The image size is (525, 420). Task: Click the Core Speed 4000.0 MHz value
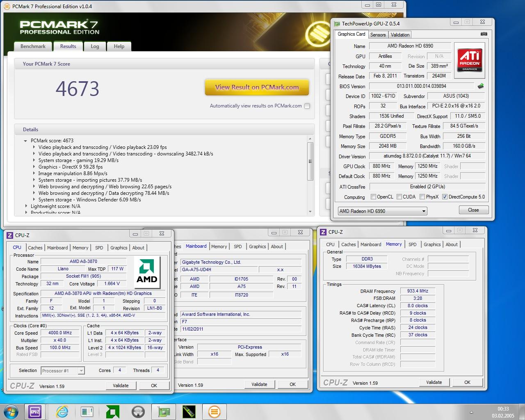pos(60,333)
